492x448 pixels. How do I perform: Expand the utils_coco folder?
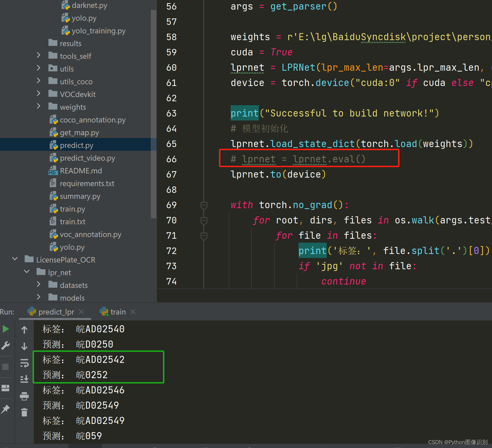click(39, 81)
